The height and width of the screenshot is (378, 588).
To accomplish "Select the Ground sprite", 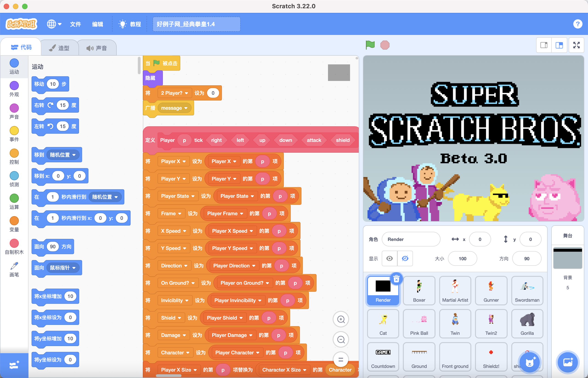I will [x=419, y=357].
